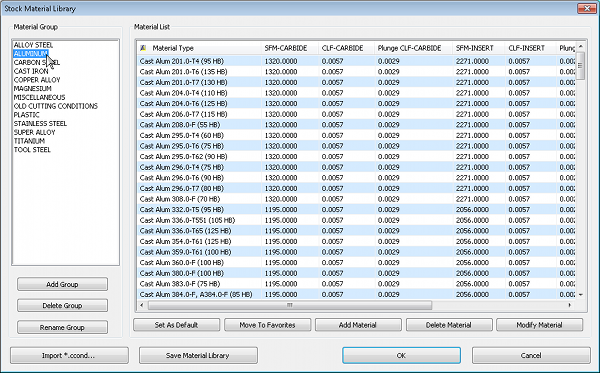Click material list scroll down arrow

(581, 295)
